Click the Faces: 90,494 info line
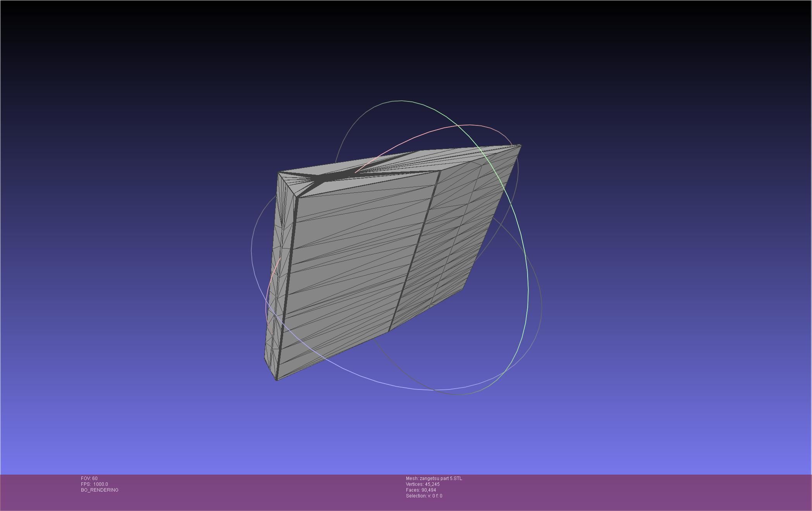The height and width of the screenshot is (511, 812). click(x=421, y=490)
